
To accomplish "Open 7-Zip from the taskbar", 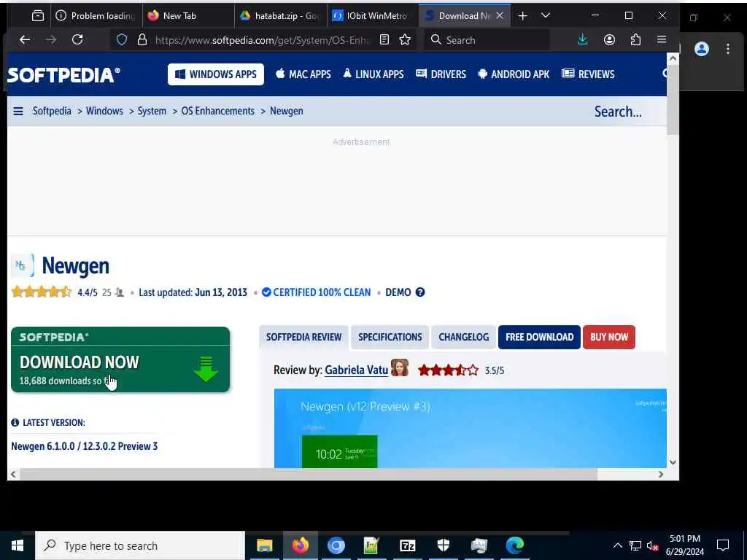I will [407, 545].
